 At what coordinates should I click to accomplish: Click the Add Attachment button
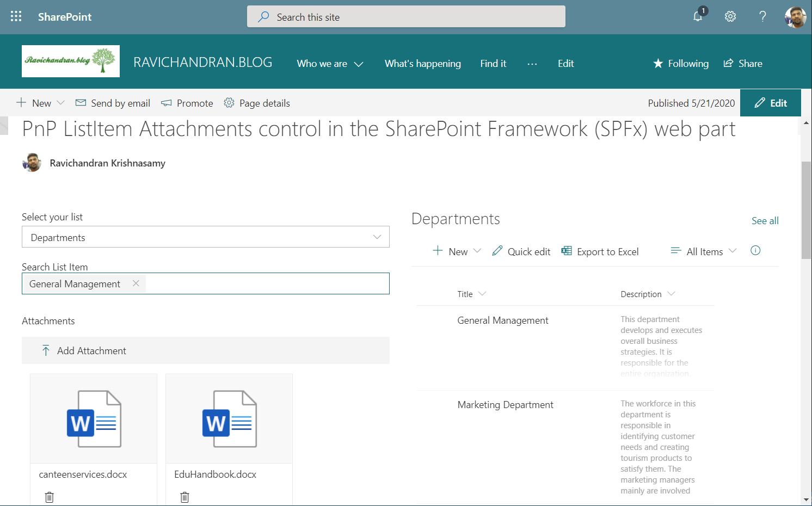point(91,351)
